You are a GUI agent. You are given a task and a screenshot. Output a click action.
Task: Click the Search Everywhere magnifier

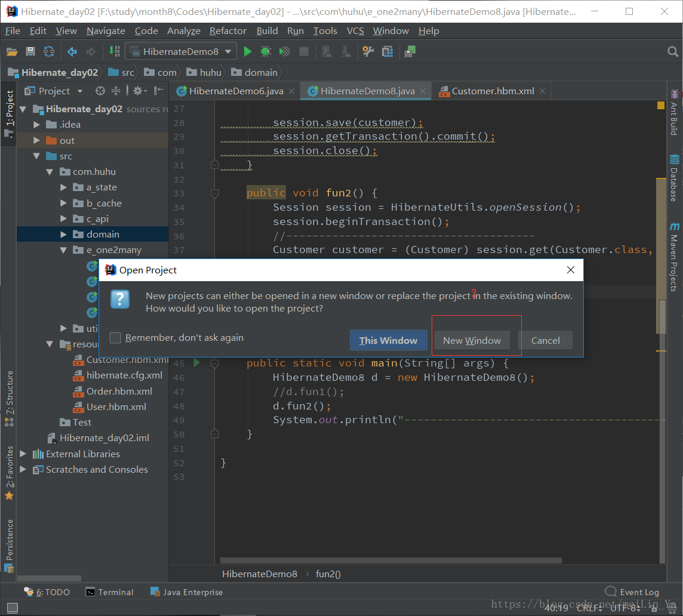(x=672, y=52)
